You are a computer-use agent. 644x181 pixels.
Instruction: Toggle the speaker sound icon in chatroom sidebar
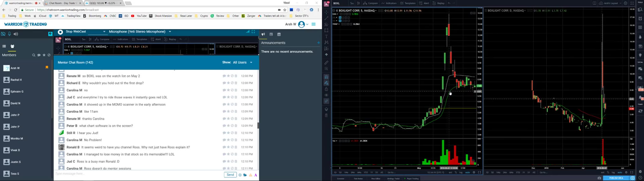coord(16,34)
